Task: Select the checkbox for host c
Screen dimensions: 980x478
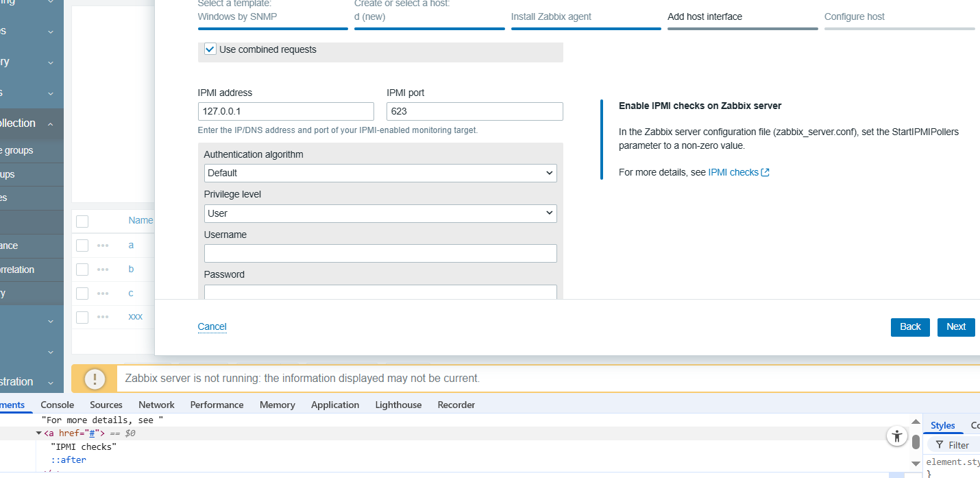Action: tap(82, 294)
